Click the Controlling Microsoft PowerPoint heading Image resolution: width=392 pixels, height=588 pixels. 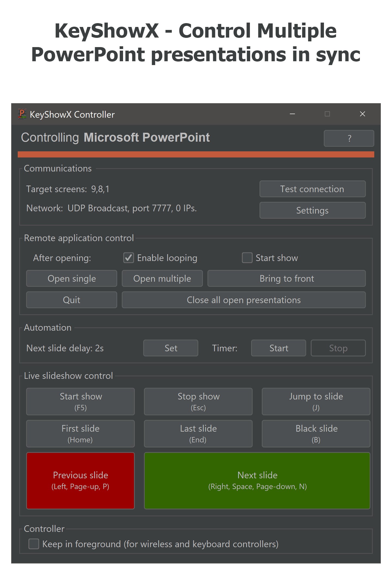[115, 137]
